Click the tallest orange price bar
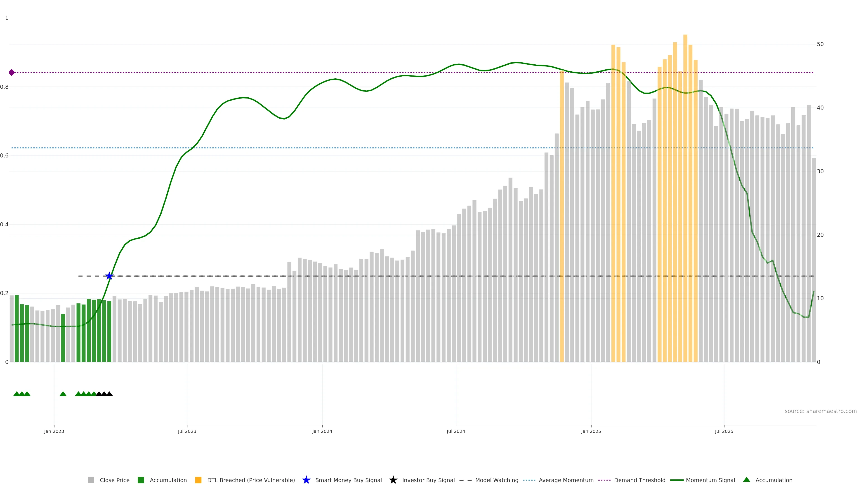 (685, 202)
